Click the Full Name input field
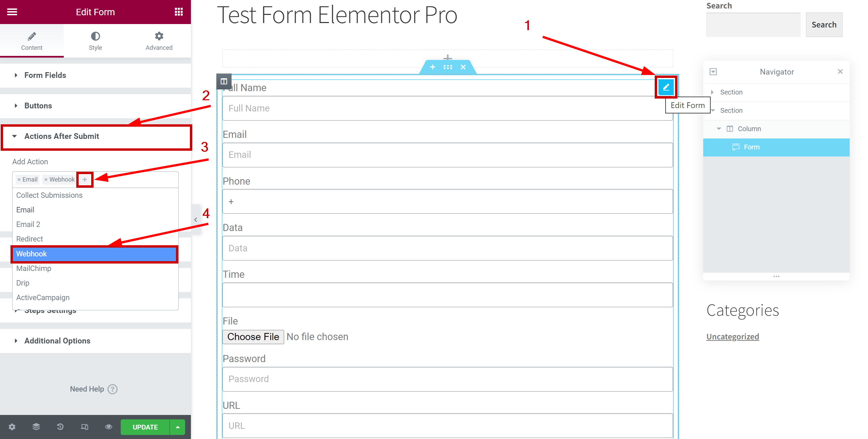Screen dimensions: 868x439 pyautogui.click(x=448, y=108)
